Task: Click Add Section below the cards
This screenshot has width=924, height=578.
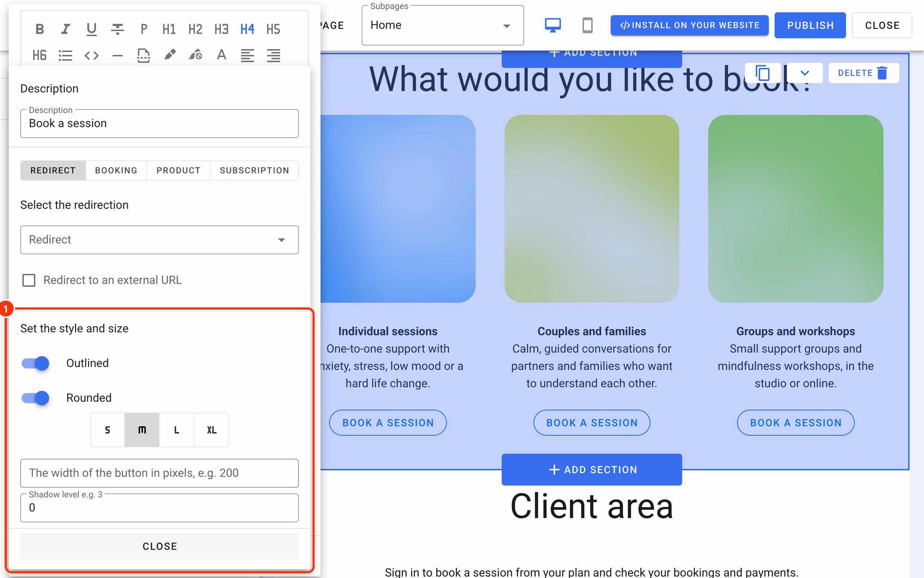Action: 592,470
